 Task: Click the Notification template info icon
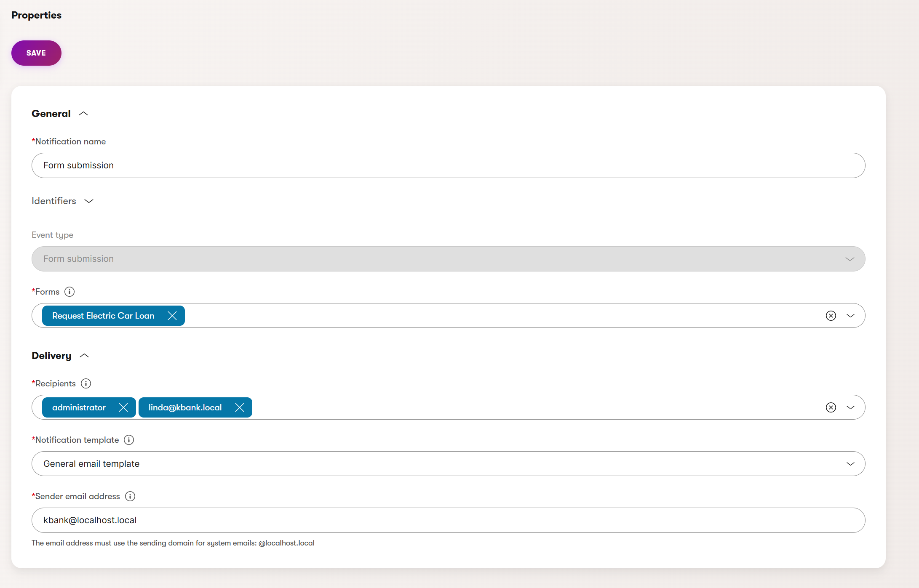click(129, 440)
